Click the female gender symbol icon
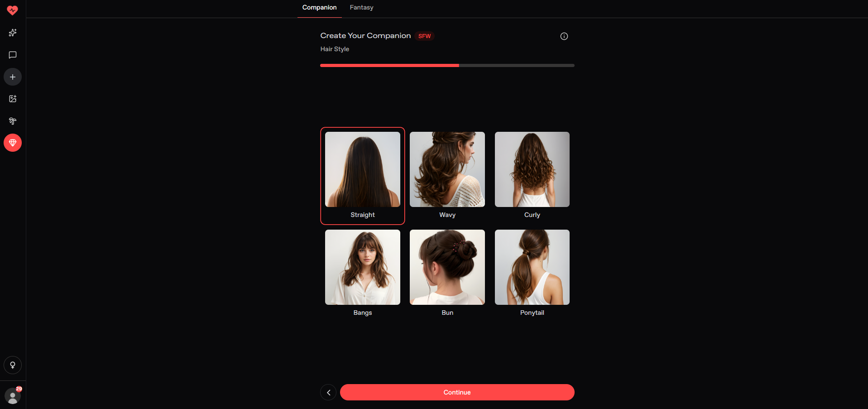This screenshot has height=409, width=868. 13,365
